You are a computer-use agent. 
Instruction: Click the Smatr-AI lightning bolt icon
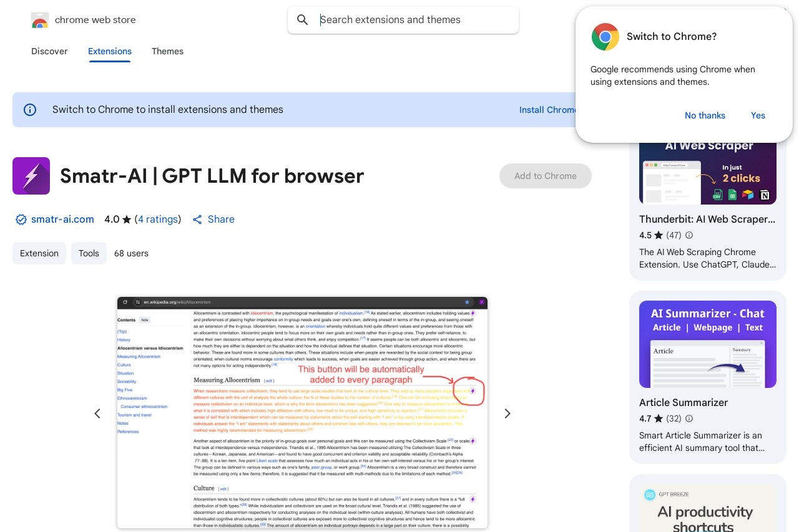[31, 176]
